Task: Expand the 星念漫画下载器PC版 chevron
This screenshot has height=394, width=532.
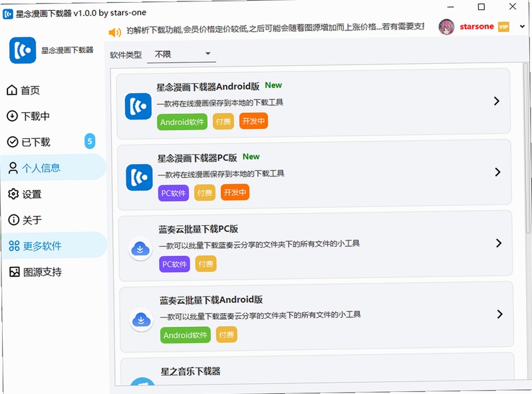Action: [497, 172]
